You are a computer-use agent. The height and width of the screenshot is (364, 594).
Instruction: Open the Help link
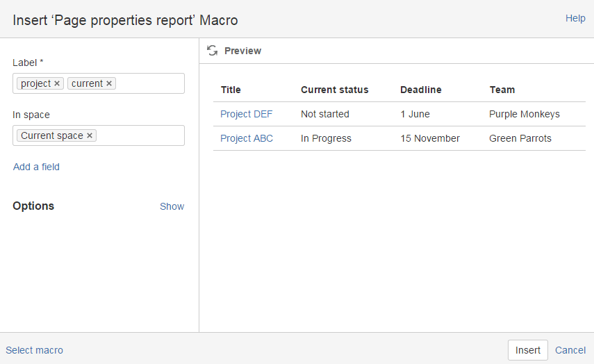(x=575, y=19)
